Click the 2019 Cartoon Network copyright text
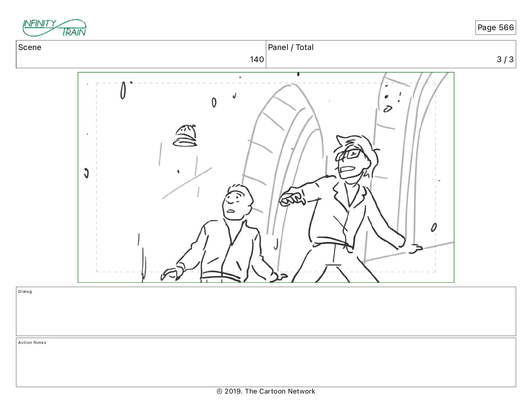 (x=266, y=391)
